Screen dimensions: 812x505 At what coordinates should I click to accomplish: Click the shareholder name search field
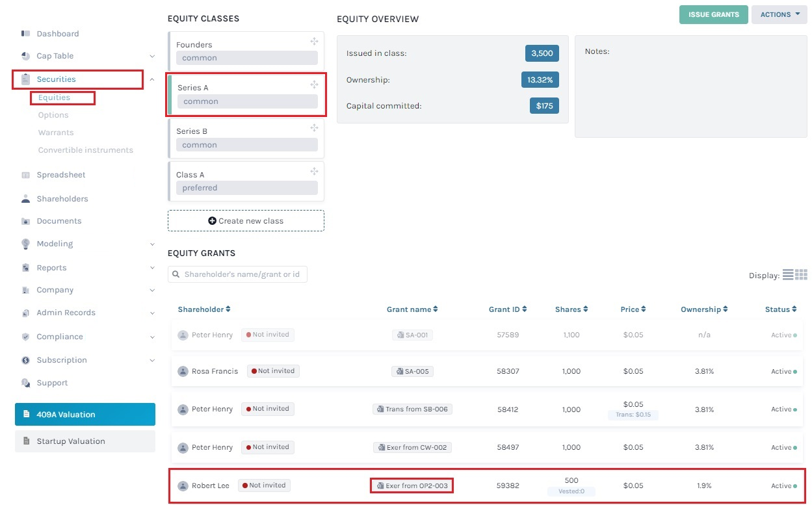point(237,274)
